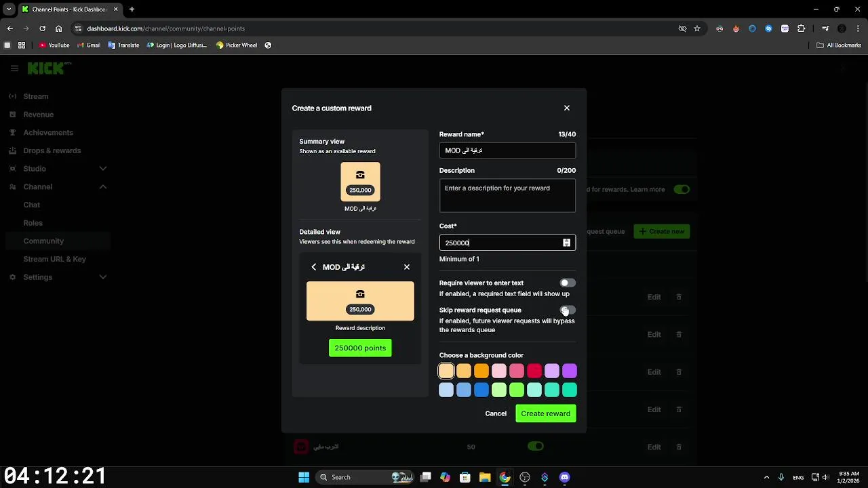Click the Create reward button
868x488 pixels.
(546, 413)
